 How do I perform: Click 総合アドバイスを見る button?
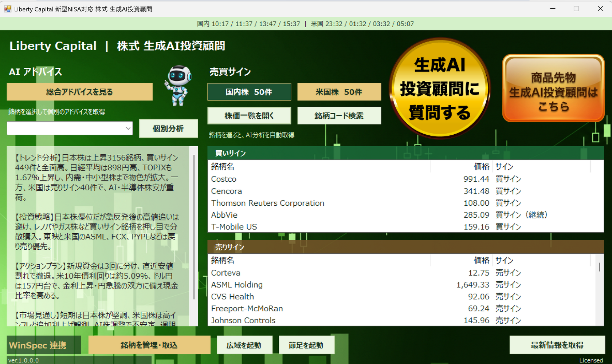(x=79, y=92)
